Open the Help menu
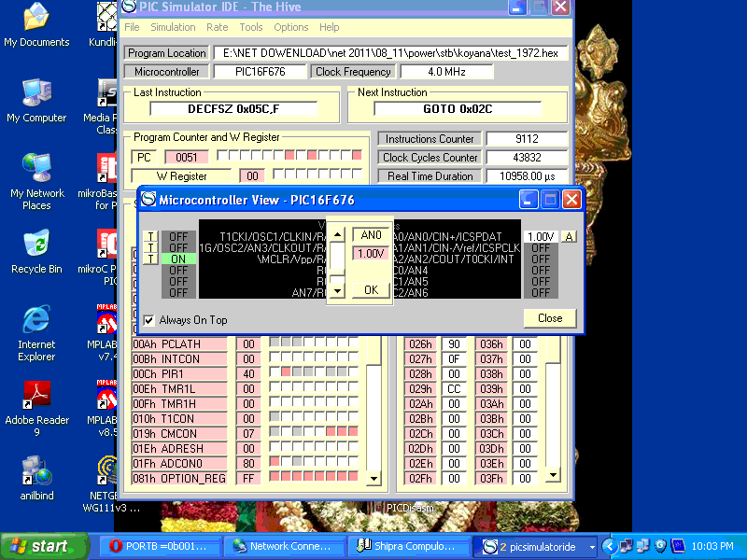The height and width of the screenshot is (560, 747). [x=330, y=27]
